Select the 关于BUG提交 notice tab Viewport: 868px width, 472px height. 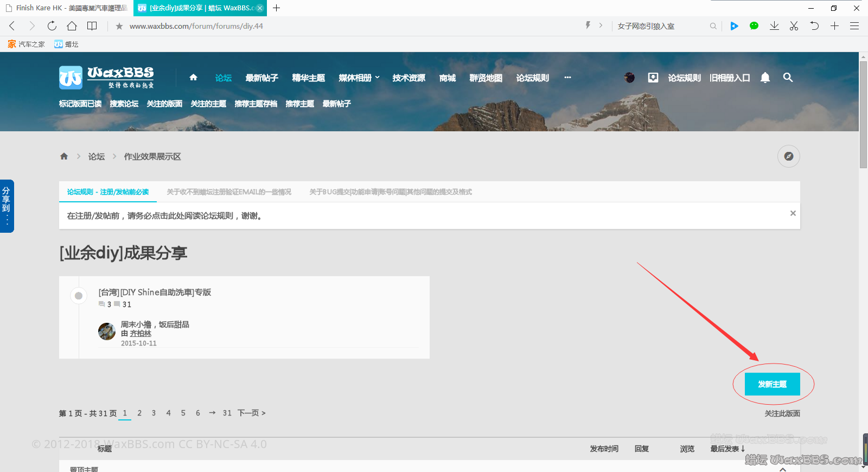tap(391, 192)
